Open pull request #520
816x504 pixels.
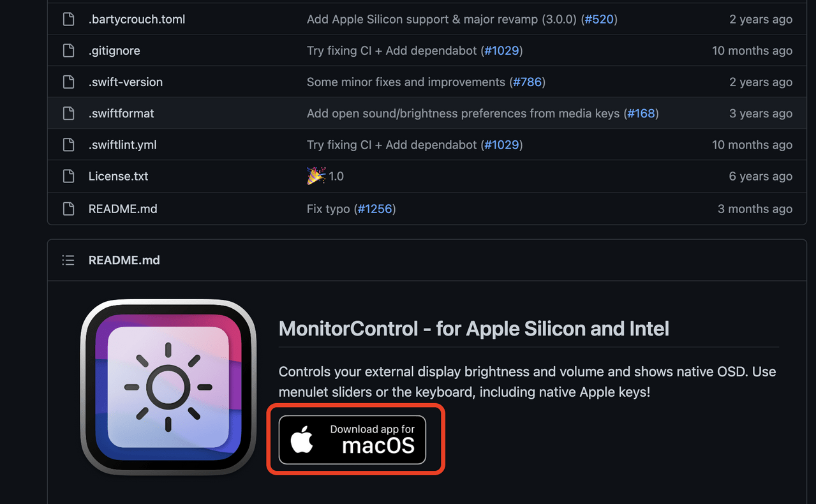(599, 19)
